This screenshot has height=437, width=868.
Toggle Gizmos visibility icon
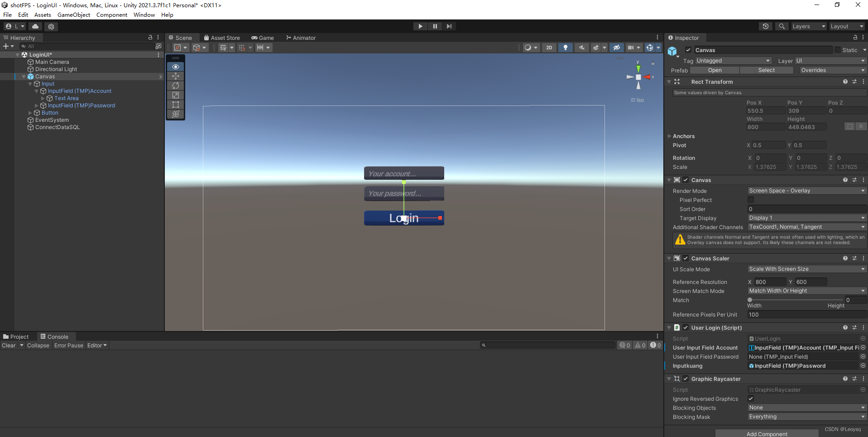point(650,48)
